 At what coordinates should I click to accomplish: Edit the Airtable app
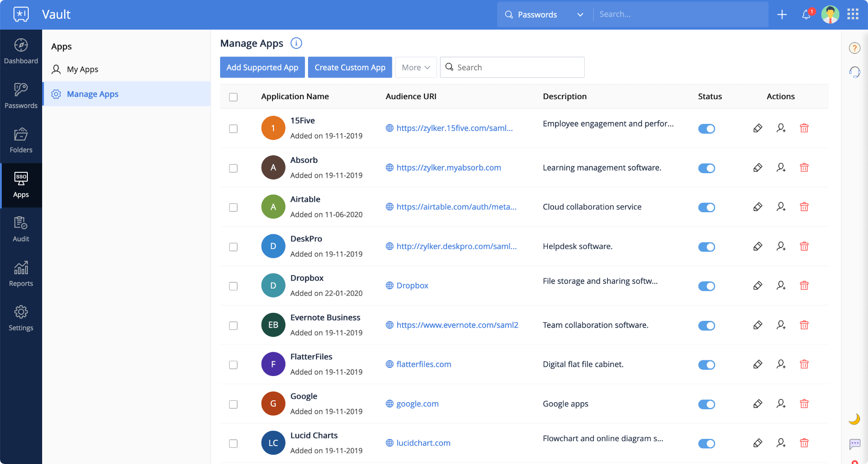point(758,207)
